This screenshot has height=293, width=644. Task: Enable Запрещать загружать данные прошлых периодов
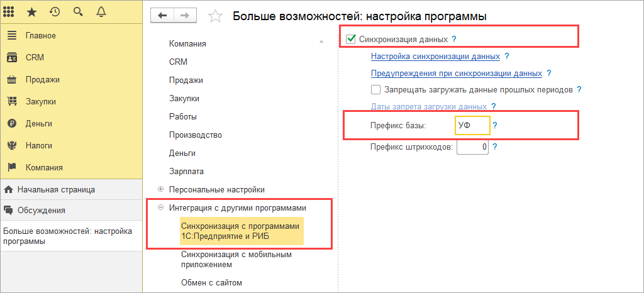pyautogui.click(x=376, y=90)
